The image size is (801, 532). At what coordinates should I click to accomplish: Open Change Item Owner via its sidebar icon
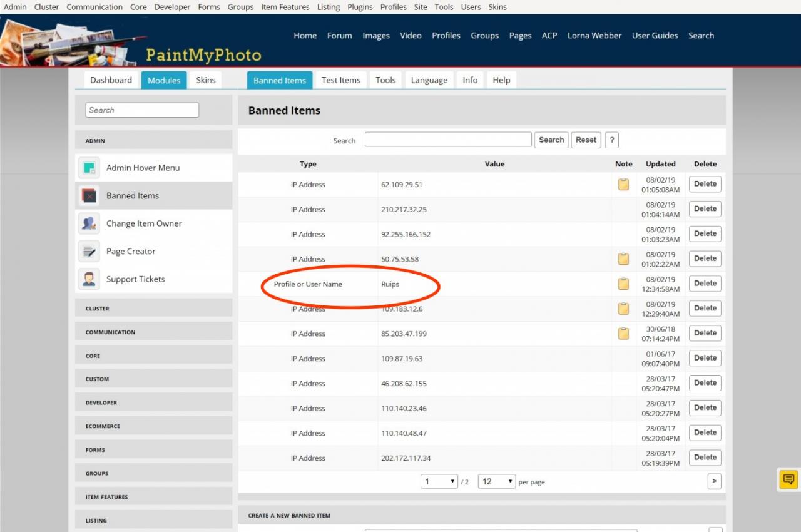click(x=89, y=223)
